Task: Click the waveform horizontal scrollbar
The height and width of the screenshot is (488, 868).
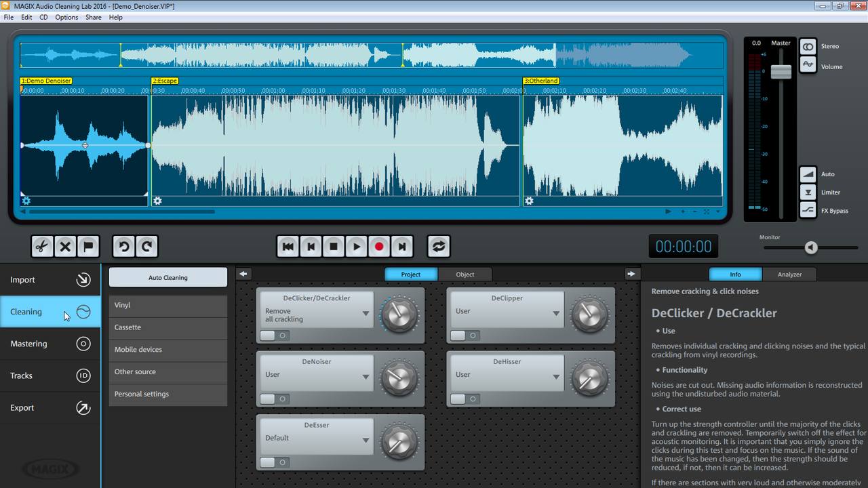Action: 122,211
